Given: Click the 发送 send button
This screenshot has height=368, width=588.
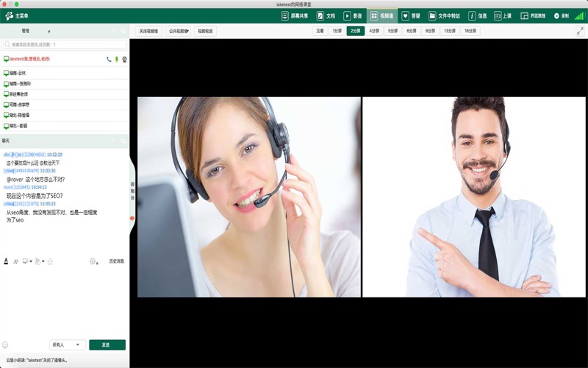Looking at the screenshot, I should tap(107, 344).
